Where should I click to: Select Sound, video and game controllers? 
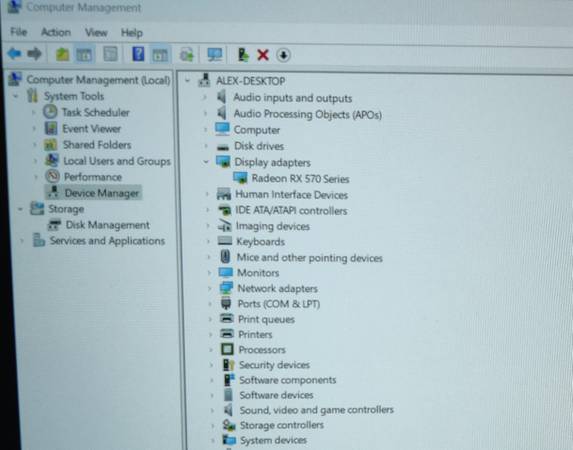[x=316, y=410]
